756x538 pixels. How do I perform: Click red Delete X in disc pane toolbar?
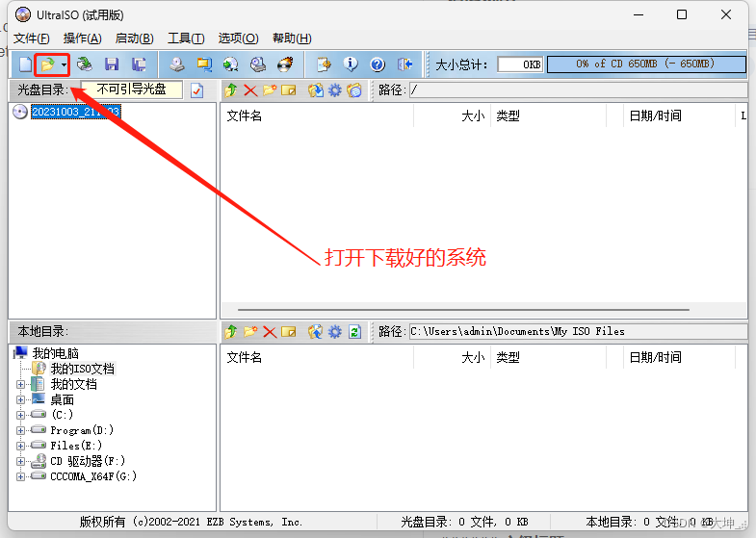click(x=250, y=90)
